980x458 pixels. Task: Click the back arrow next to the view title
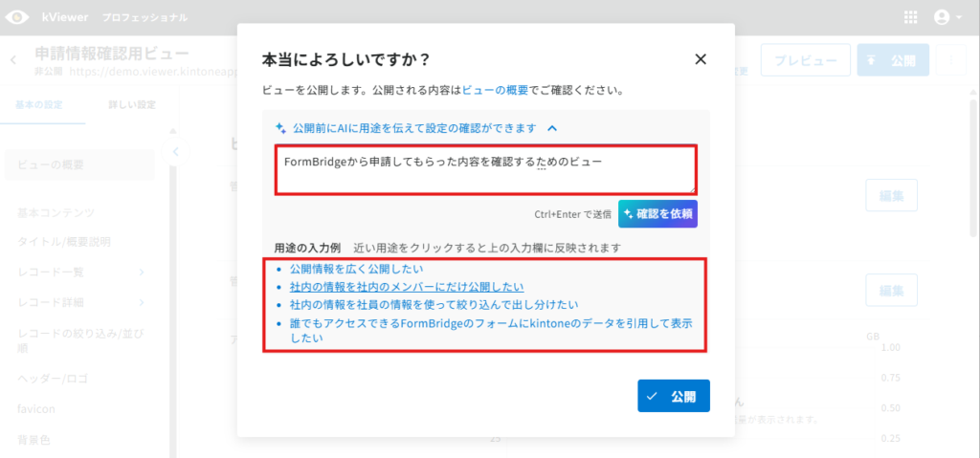tap(13, 60)
